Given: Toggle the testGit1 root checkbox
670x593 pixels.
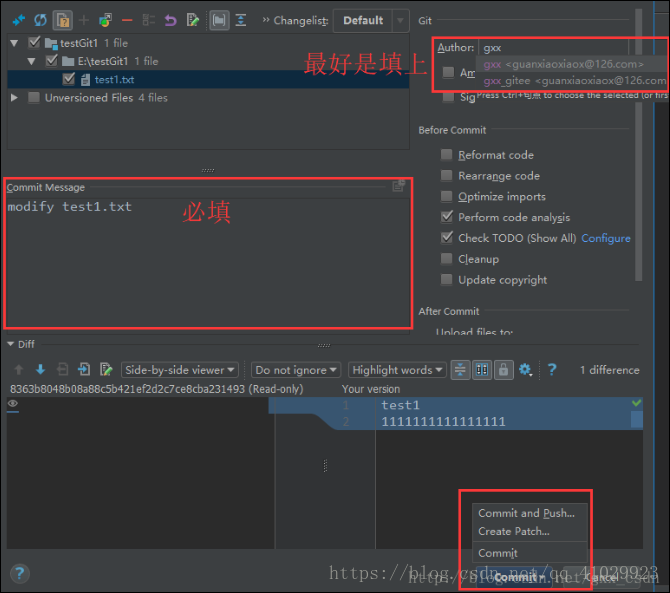Looking at the screenshot, I should 34,43.
